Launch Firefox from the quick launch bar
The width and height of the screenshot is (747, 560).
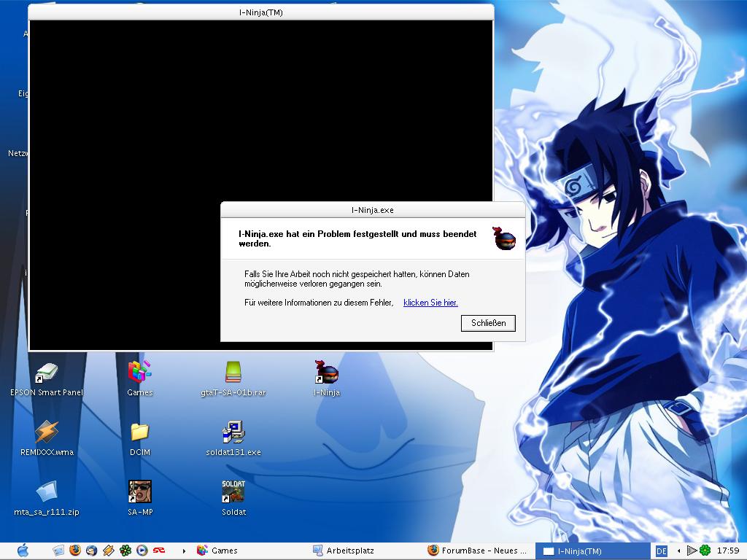[75, 551]
